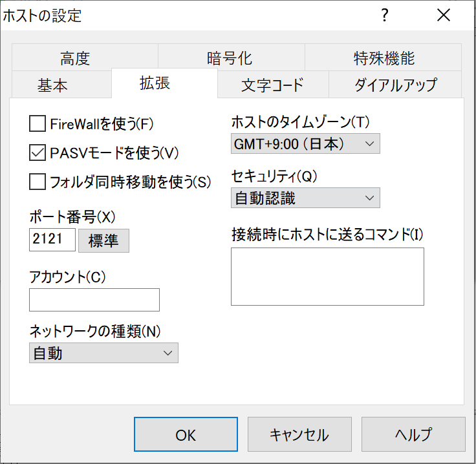
Task: Open the ネットワークの種類 dropdown
Action: 103,353
